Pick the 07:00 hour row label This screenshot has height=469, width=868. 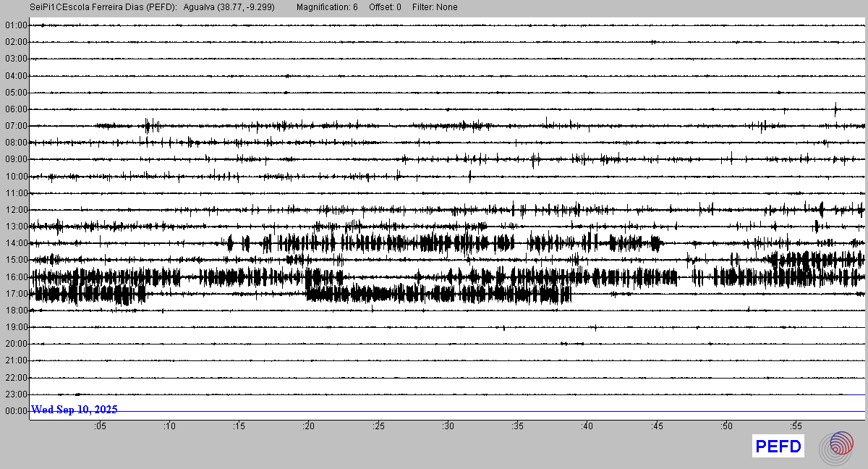[16, 126]
